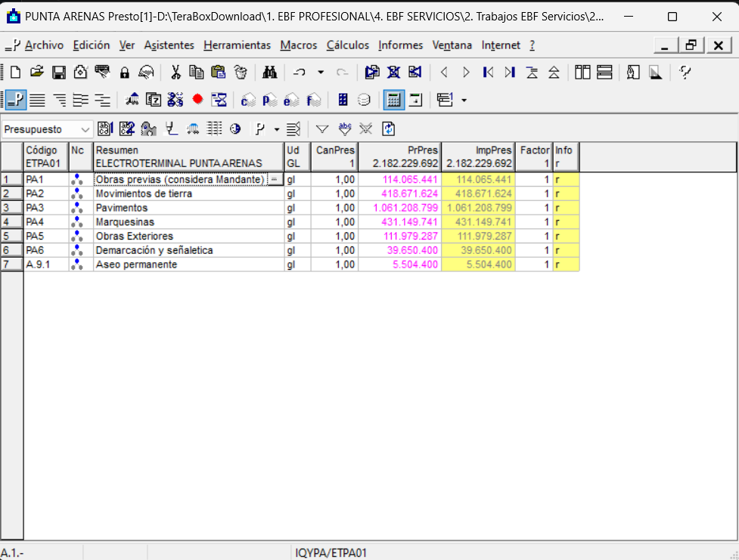Search with the binoculars icon
Image resolution: width=739 pixels, height=560 pixels.
click(269, 73)
